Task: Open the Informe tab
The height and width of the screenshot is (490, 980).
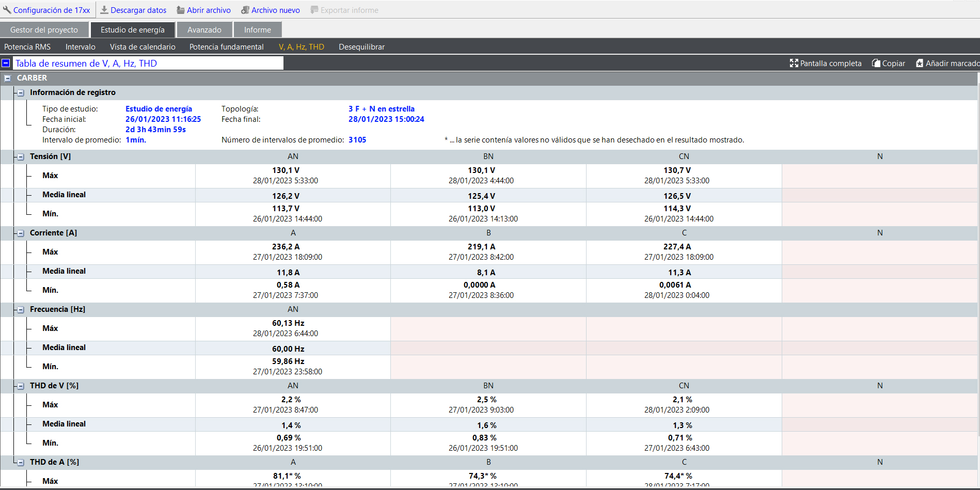Action: coord(257,30)
